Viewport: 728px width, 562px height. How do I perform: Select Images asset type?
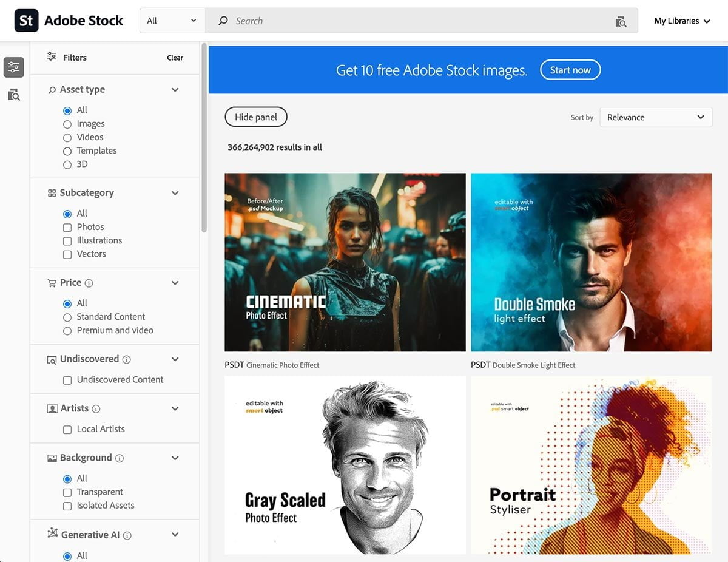click(x=67, y=124)
